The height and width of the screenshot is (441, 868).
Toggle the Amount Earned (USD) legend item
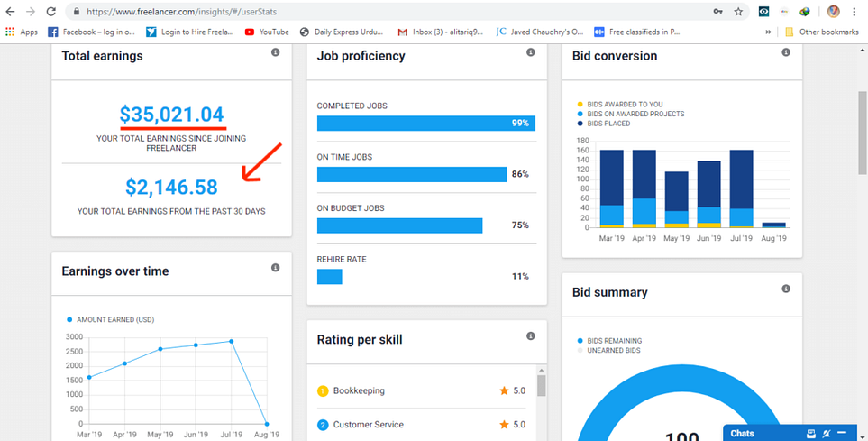pos(110,319)
